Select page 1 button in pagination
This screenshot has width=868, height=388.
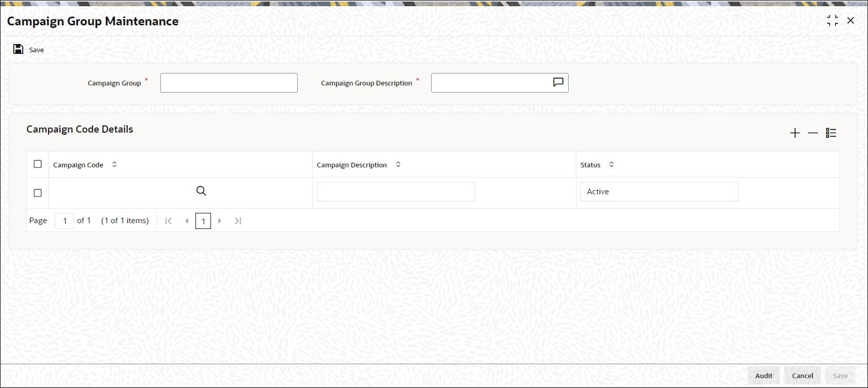203,221
